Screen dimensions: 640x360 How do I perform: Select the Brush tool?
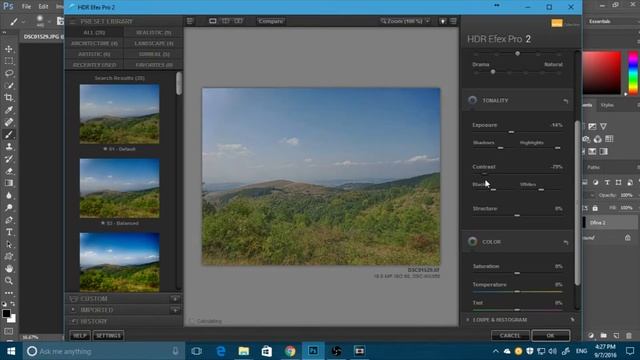9,134
